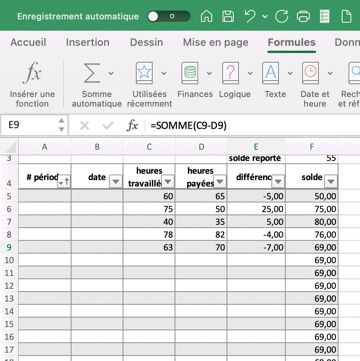Click the Somme automatique sigma icon
This screenshot has height=361, width=360.
coord(92,73)
